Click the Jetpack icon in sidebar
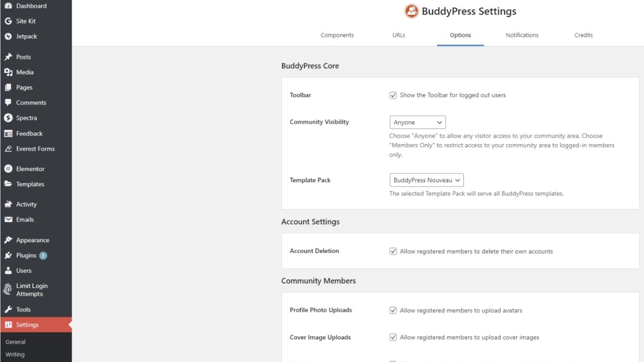 [8, 36]
